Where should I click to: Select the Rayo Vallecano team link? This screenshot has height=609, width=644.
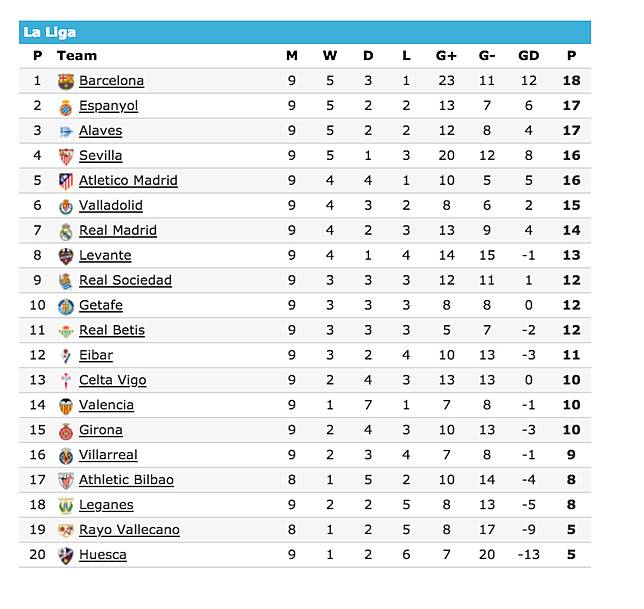click(x=129, y=531)
